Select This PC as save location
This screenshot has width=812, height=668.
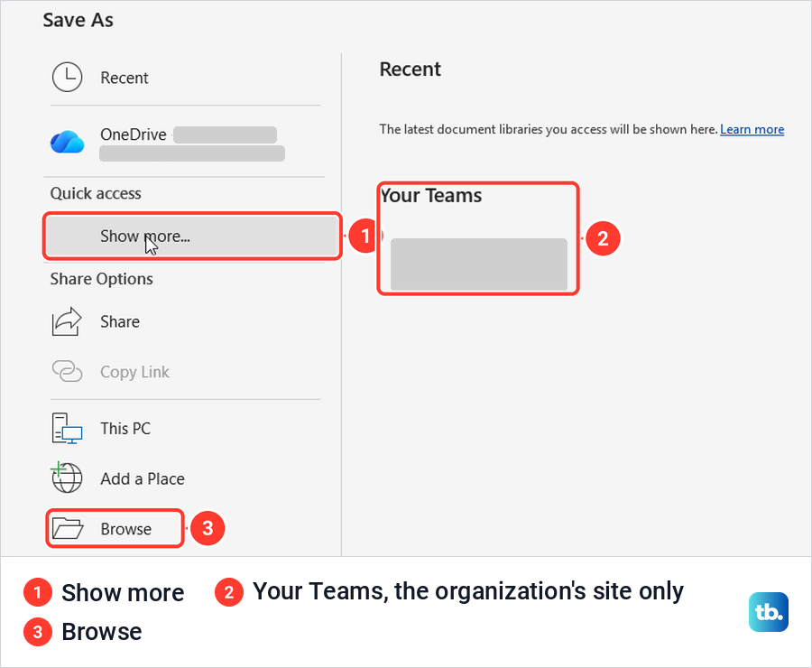point(125,429)
